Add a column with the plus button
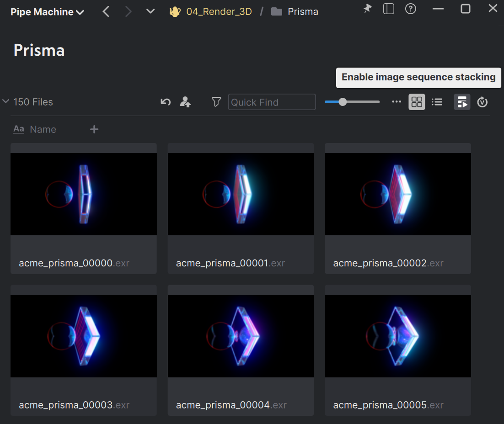The image size is (504, 424). (94, 129)
